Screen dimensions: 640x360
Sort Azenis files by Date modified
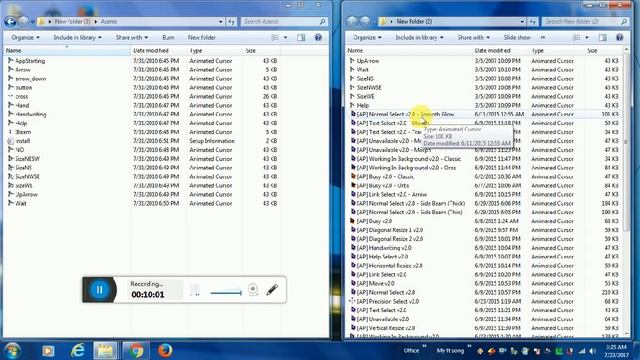point(159,51)
